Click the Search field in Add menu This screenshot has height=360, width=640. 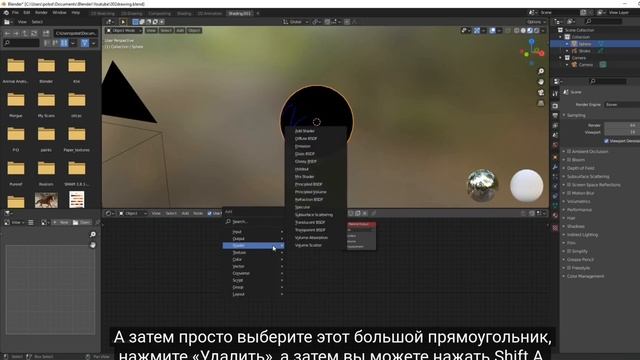(x=253, y=222)
